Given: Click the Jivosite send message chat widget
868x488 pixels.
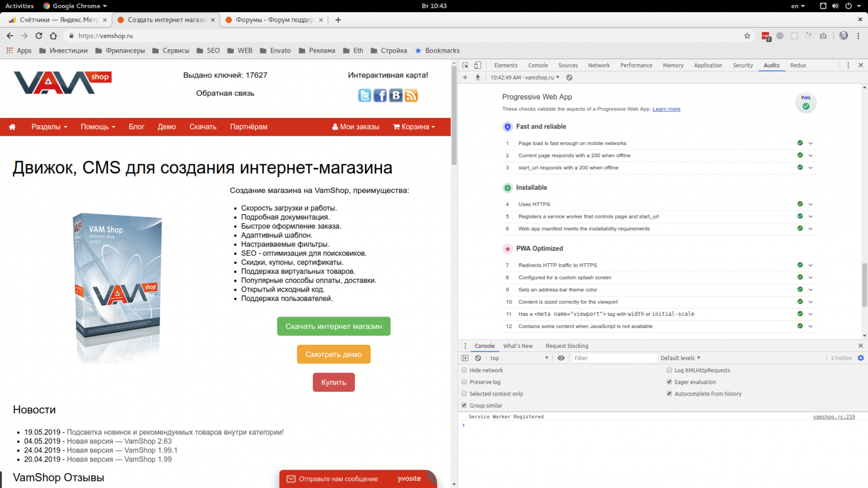Looking at the screenshot, I should pyautogui.click(x=358, y=479).
